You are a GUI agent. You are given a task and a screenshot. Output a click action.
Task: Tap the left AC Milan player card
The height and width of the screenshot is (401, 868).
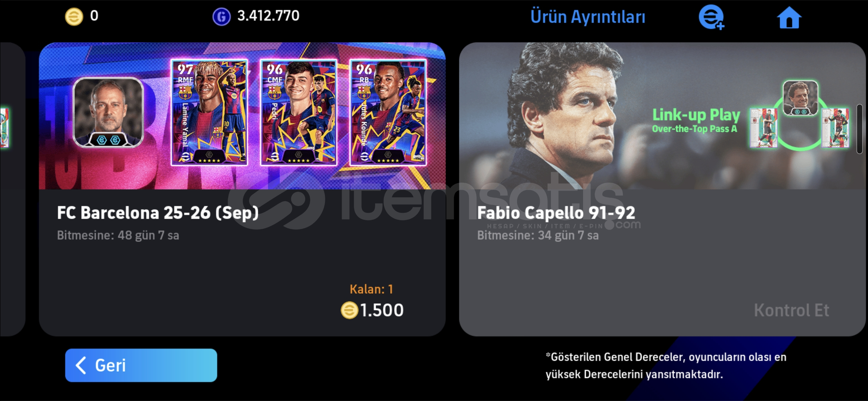point(763,128)
